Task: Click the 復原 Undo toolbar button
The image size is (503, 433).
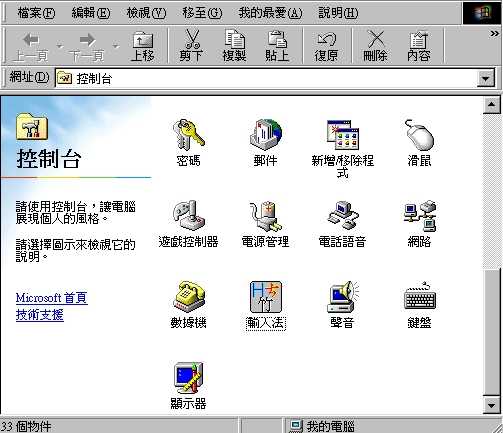Action: pos(326,46)
